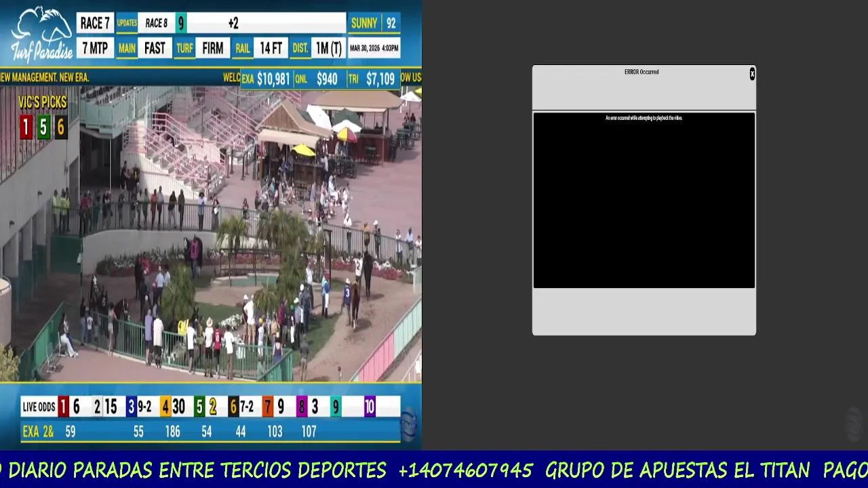
Task: Click the 'VIC'S PICKS' heading
Action: 42,102
